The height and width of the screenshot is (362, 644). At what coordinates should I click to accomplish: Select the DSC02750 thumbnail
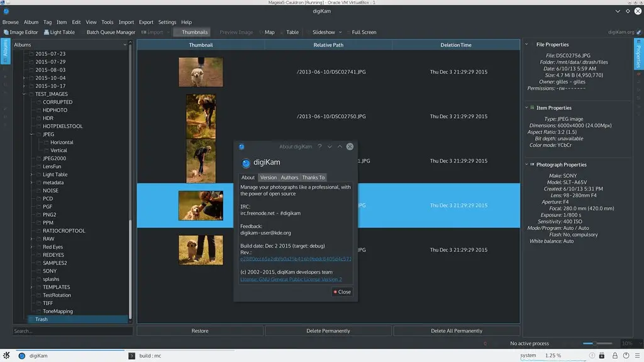pos(203,116)
